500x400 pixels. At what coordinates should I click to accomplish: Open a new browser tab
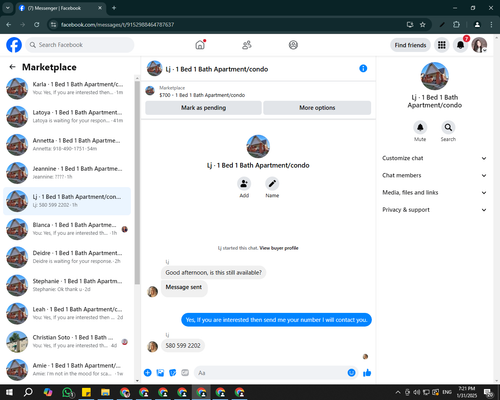tap(114, 8)
